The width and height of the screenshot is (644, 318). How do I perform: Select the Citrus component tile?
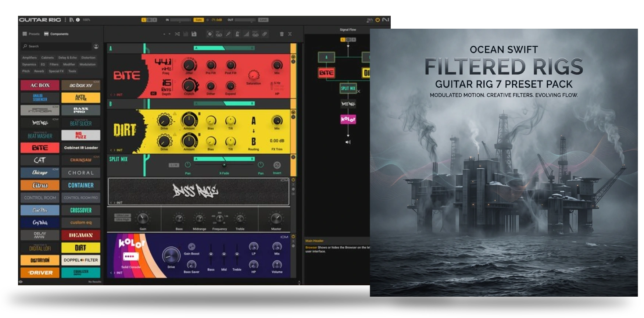[x=40, y=185]
